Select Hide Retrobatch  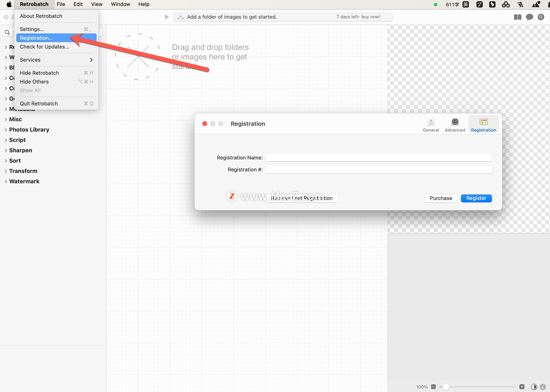pyautogui.click(x=56, y=73)
